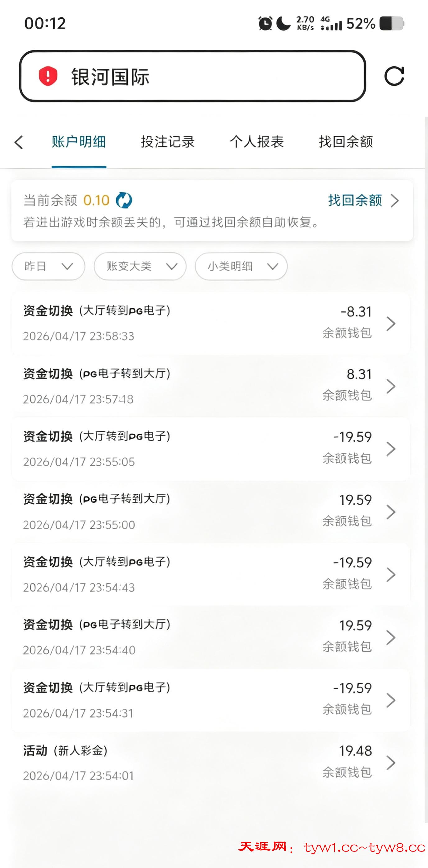Image resolution: width=428 pixels, height=868 pixels.
Task: Refresh the current balance amount
Action: click(x=124, y=200)
